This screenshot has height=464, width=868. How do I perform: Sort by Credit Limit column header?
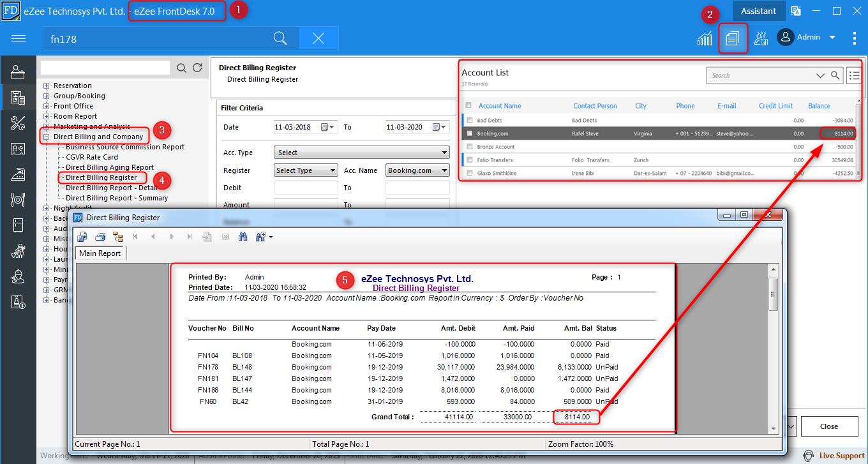(775, 106)
